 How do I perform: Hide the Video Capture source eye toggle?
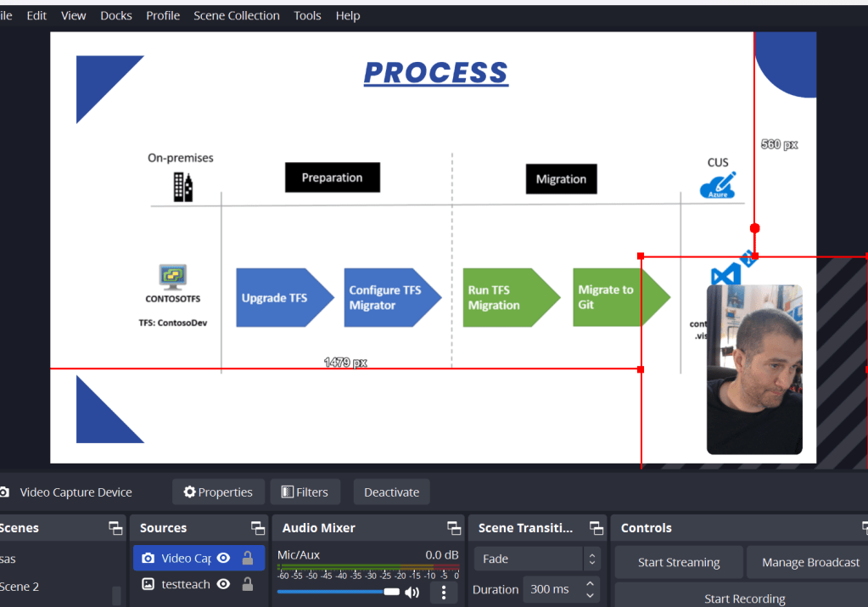224,559
